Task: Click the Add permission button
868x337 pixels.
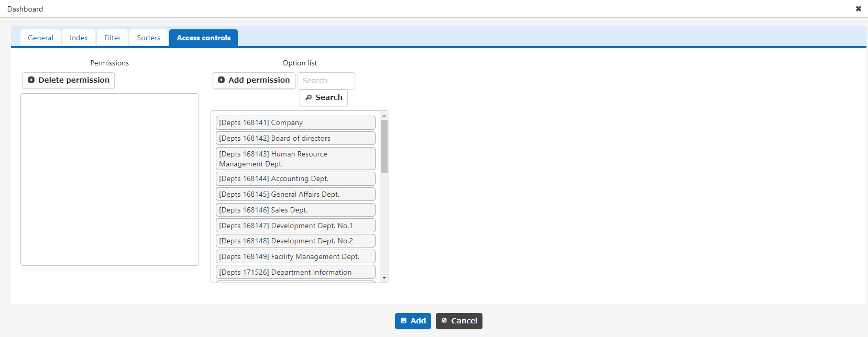Action: click(x=254, y=80)
